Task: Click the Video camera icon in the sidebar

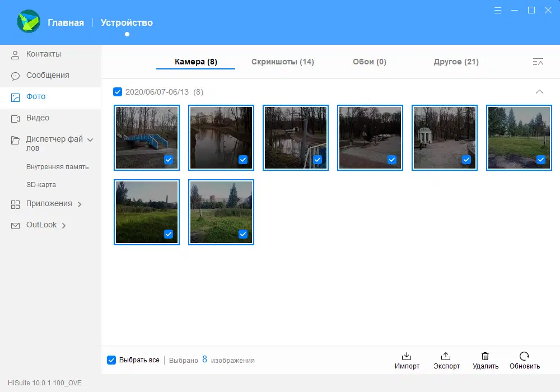Action: 15,119
